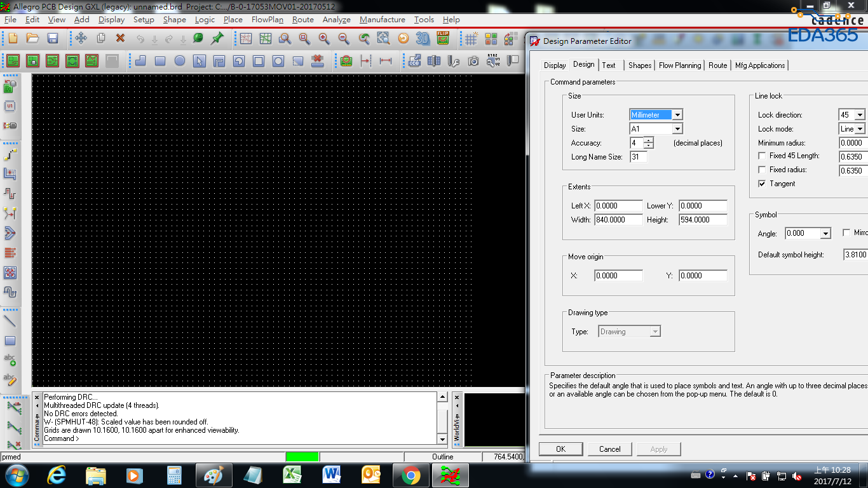This screenshot has height=488, width=868.
Task: Click the red X Delete icon
Action: pos(120,39)
